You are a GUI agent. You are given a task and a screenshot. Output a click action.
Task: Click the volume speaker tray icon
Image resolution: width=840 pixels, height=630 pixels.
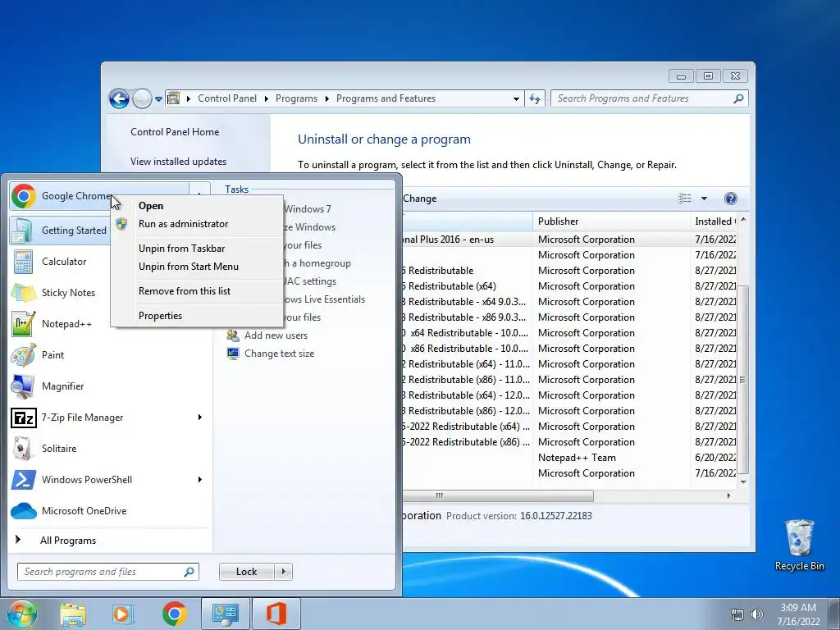coord(757,614)
